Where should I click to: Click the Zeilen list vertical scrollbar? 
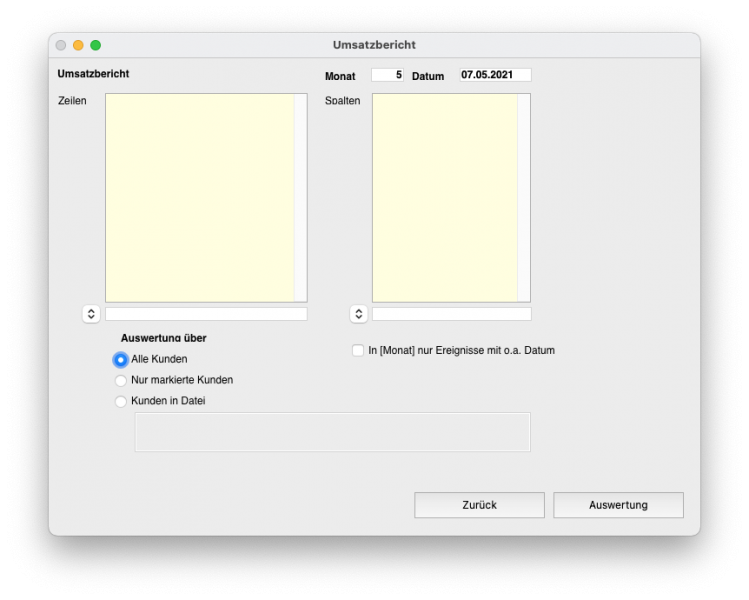300,197
